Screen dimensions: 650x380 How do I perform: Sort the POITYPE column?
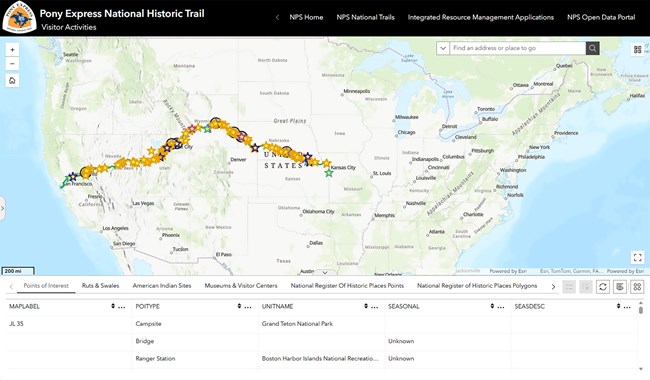pyautogui.click(x=239, y=306)
